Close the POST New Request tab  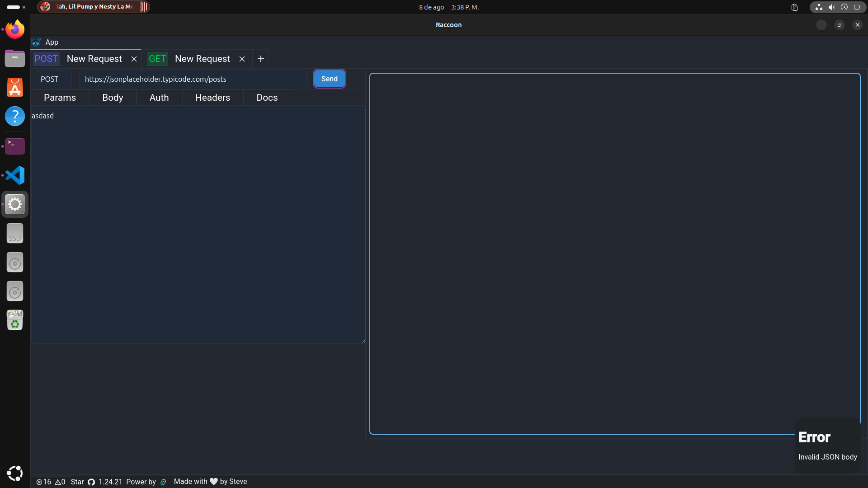click(x=134, y=59)
